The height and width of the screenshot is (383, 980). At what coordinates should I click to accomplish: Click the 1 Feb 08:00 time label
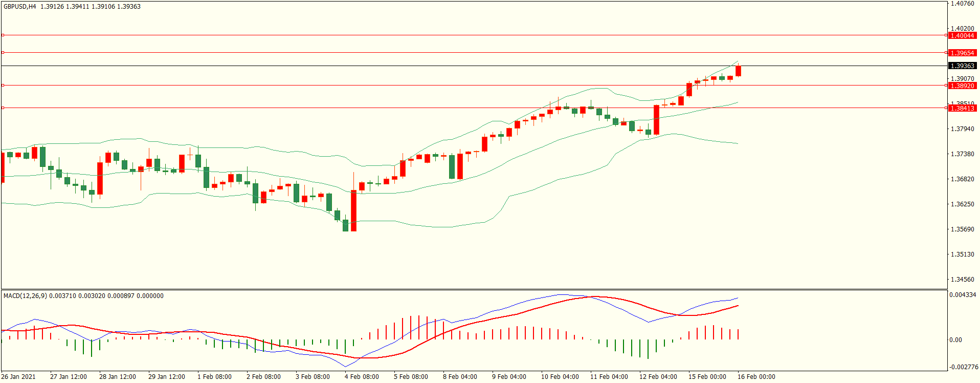click(214, 377)
